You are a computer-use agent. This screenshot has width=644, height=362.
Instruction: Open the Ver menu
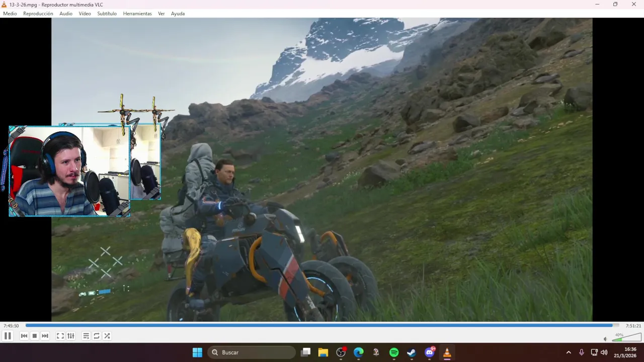tap(162, 14)
